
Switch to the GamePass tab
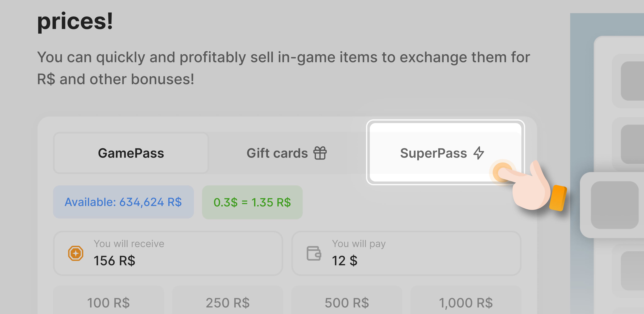point(131,153)
